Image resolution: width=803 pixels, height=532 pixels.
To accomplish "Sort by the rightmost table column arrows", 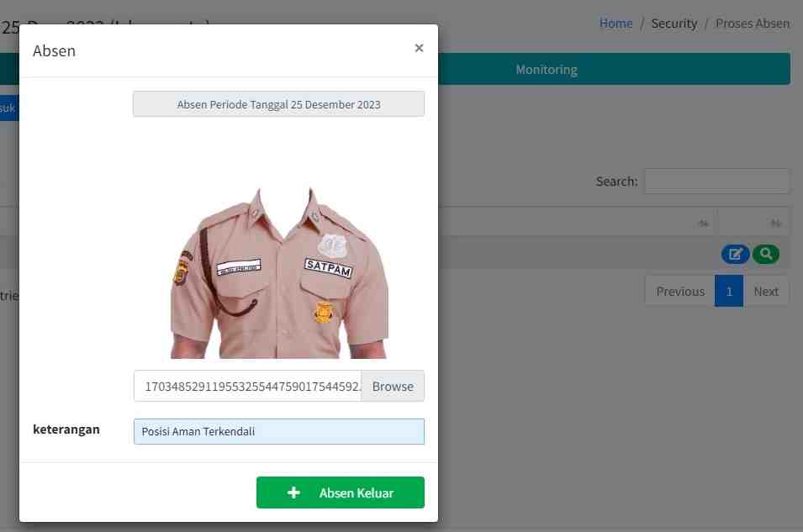I will point(776,223).
